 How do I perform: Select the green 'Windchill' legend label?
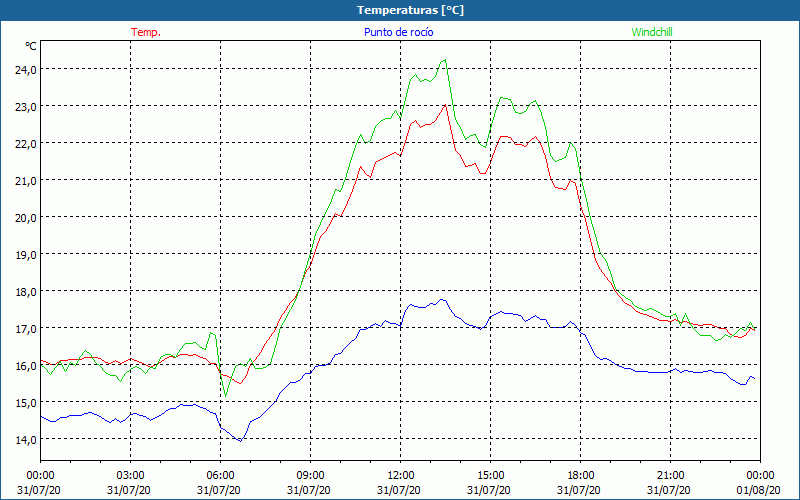tap(652, 32)
